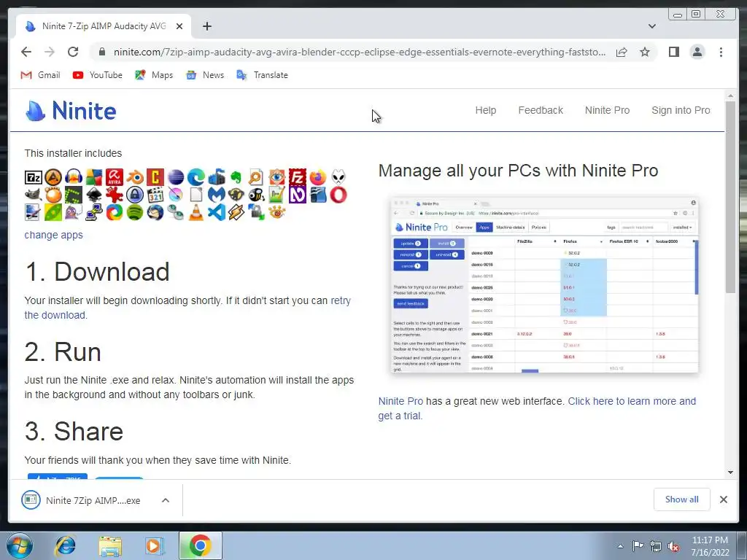Click the GIMP mascot icon

click(34, 195)
